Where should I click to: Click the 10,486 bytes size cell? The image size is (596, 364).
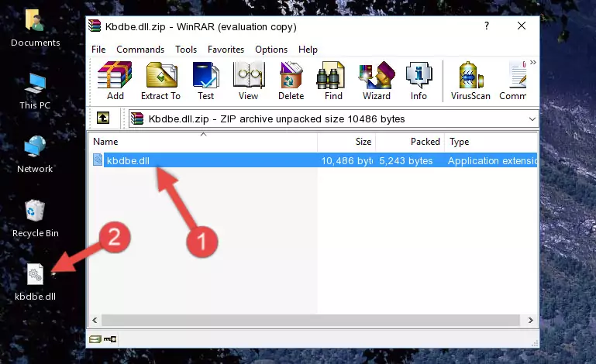coord(346,161)
